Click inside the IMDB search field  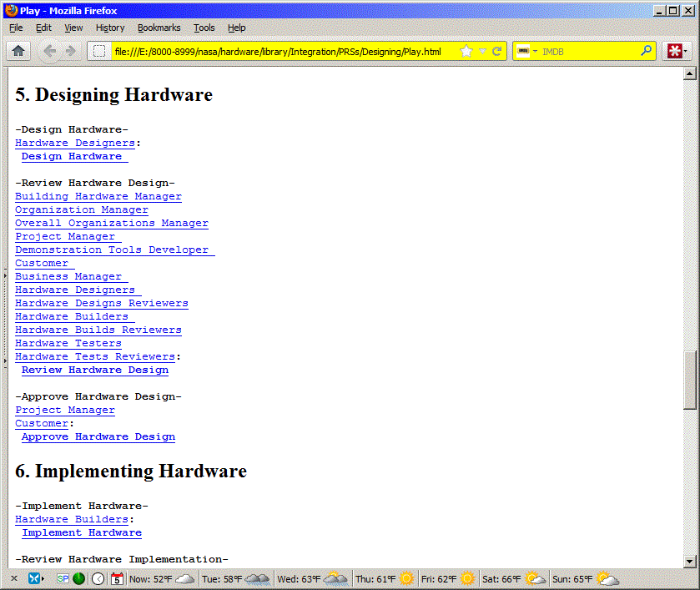[x=589, y=52]
